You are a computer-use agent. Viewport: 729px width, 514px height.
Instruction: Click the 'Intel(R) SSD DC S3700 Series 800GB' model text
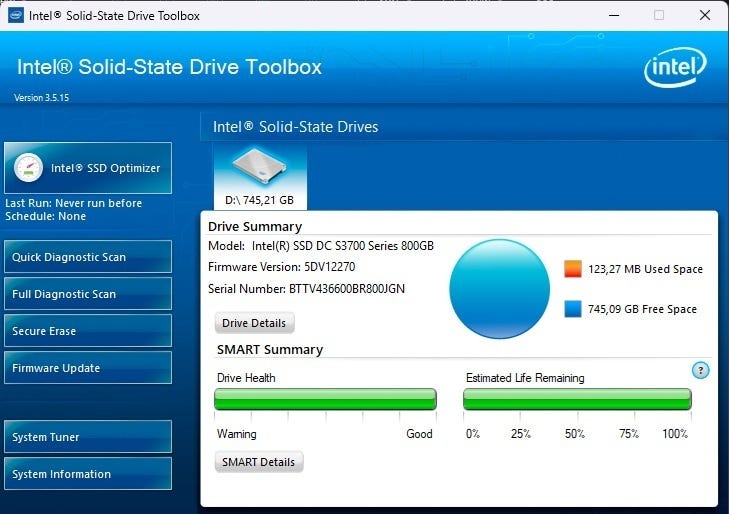[x=343, y=246]
